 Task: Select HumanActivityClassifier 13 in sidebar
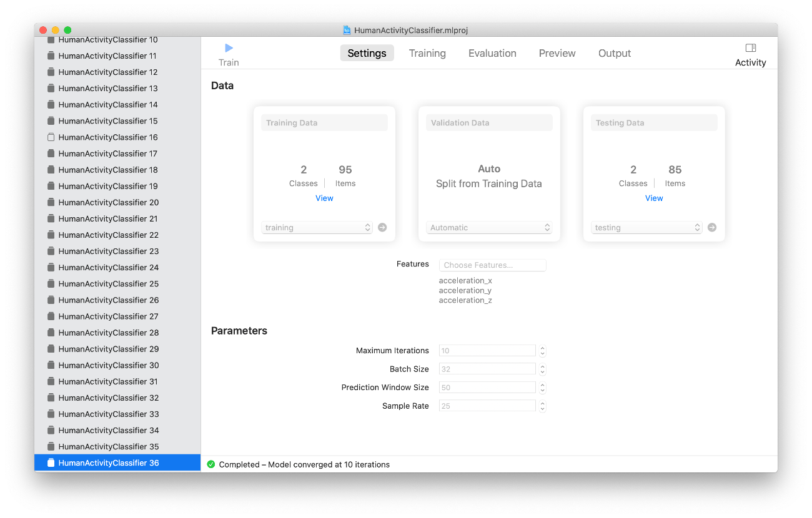pos(117,89)
